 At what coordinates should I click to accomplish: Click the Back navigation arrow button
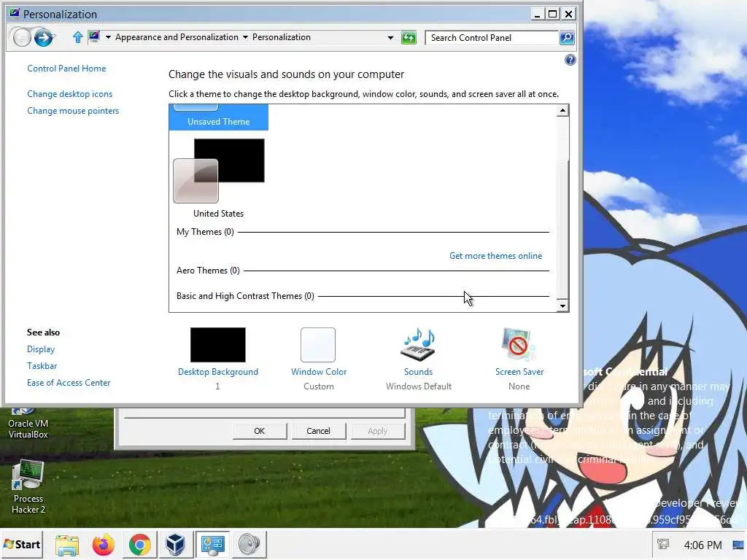click(x=22, y=37)
